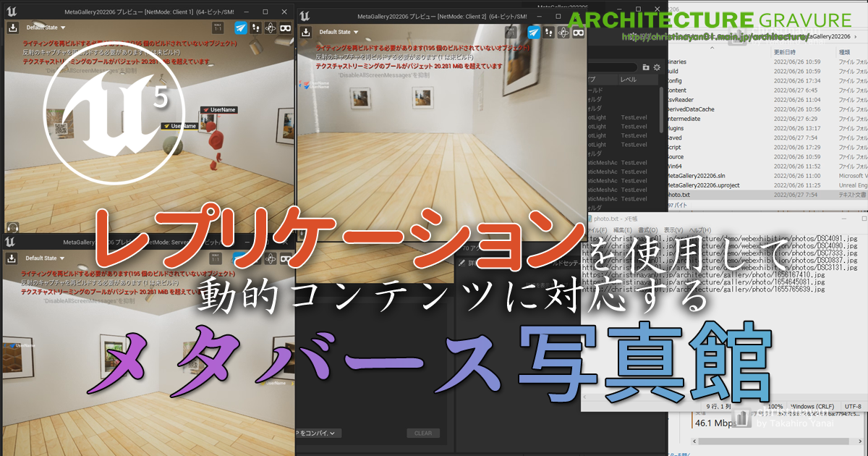Open the 表示 menu in Notepad

[672, 230]
